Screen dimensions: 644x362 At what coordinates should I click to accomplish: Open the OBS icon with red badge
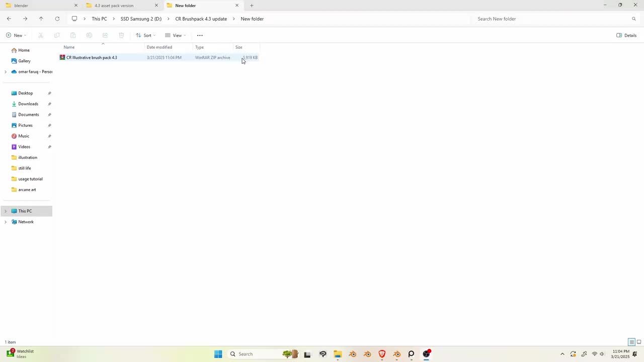point(427,354)
